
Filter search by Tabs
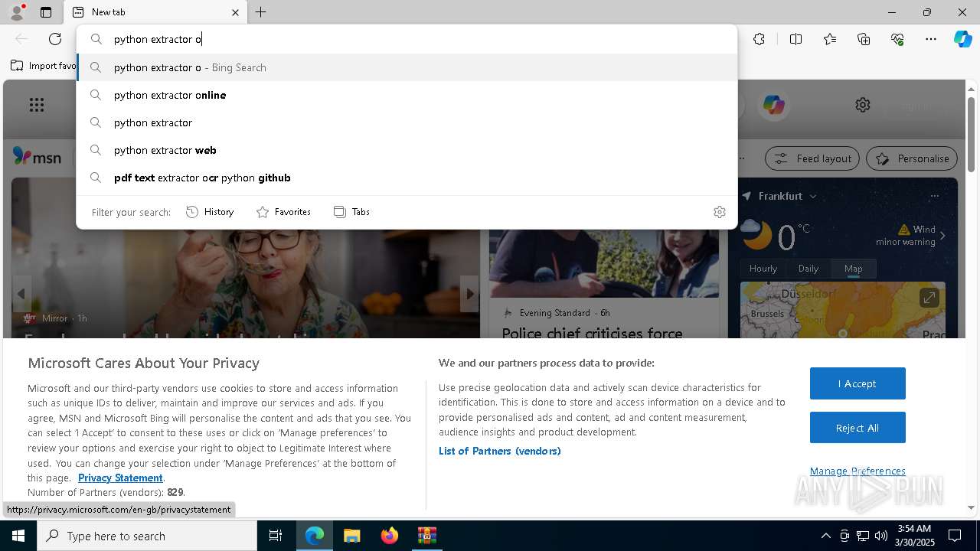coord(351,212)
